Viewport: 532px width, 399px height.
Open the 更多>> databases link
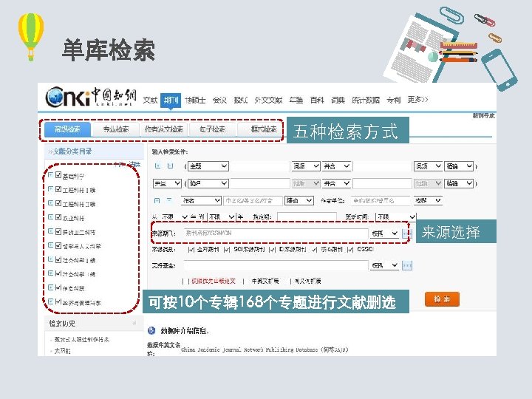pos(417,100)
